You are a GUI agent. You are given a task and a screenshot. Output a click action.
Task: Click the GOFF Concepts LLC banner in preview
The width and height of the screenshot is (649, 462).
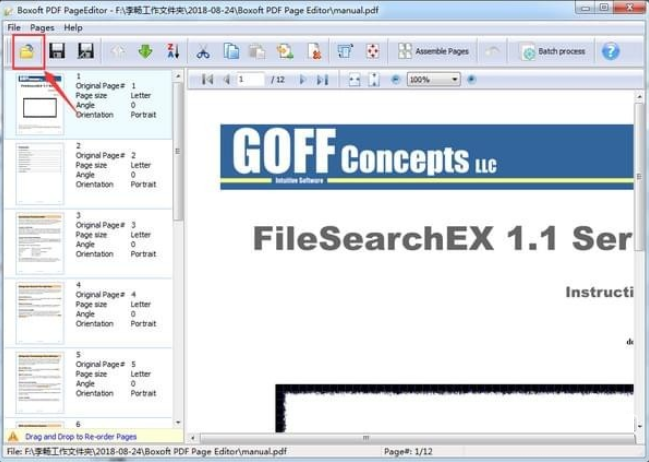[x=426, y=157]
